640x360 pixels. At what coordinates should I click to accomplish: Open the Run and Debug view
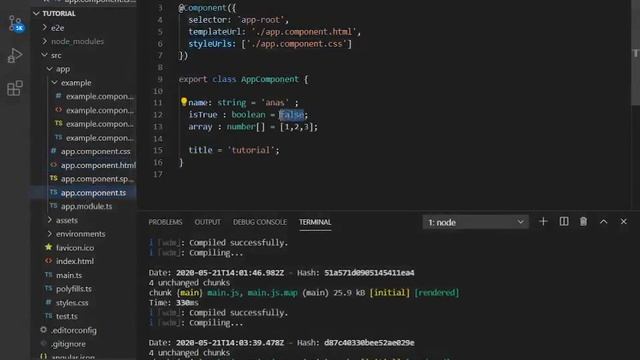pos(15,56)
